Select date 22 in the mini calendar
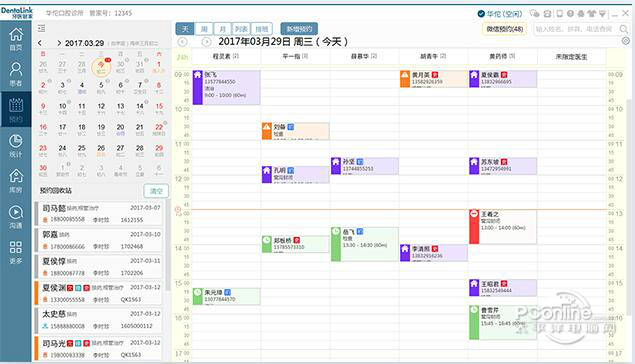Screen dimensions: 635x364 point(159,129)
